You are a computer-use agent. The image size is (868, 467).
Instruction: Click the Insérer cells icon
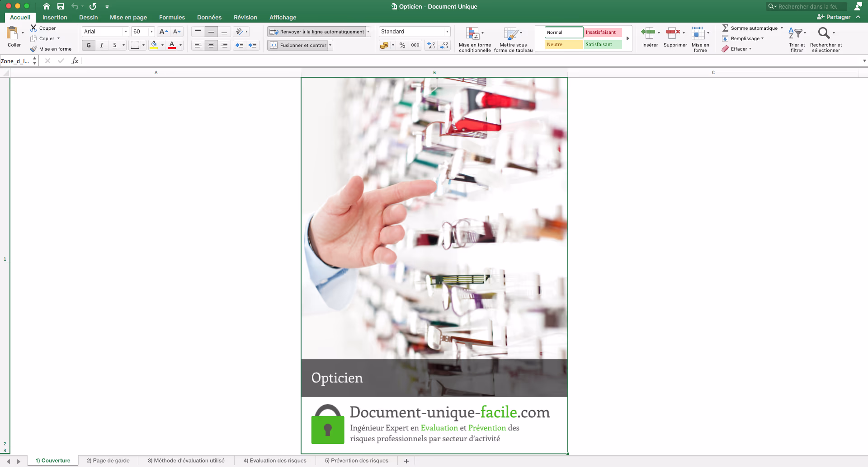(648, 33)
